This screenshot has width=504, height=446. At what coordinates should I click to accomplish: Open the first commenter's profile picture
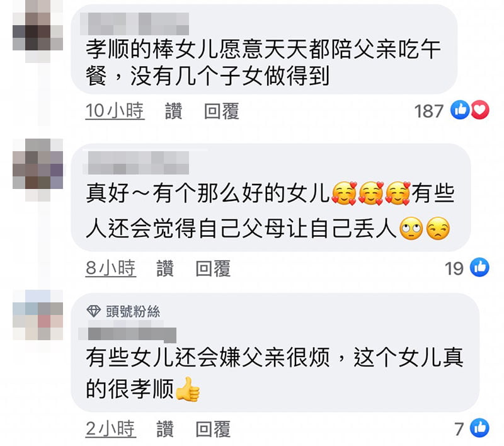click(38, 31)
